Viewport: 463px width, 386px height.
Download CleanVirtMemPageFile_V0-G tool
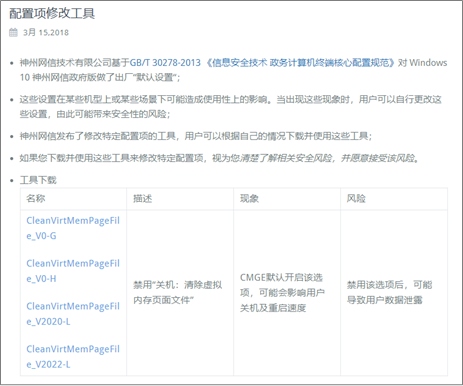(x=73, y=228)
